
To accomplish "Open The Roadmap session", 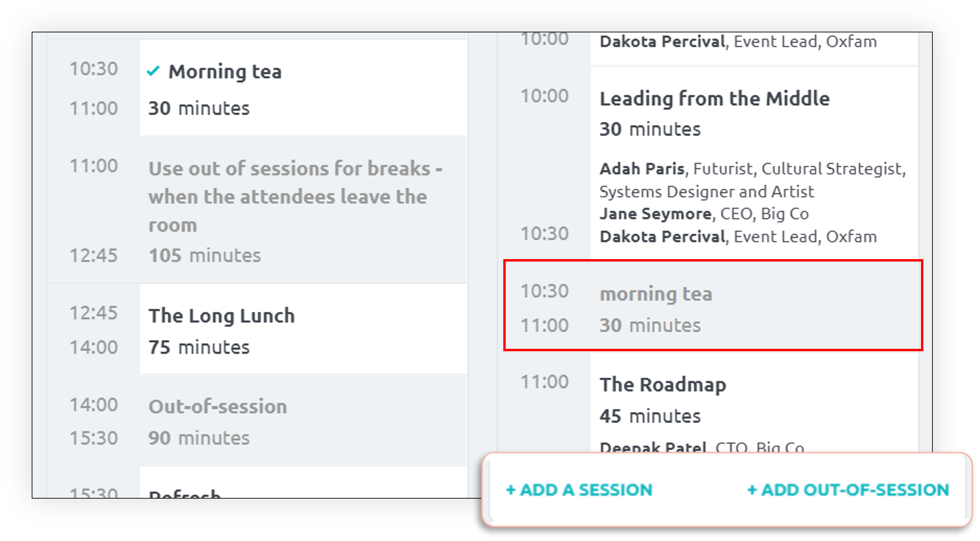I will 663,385.
